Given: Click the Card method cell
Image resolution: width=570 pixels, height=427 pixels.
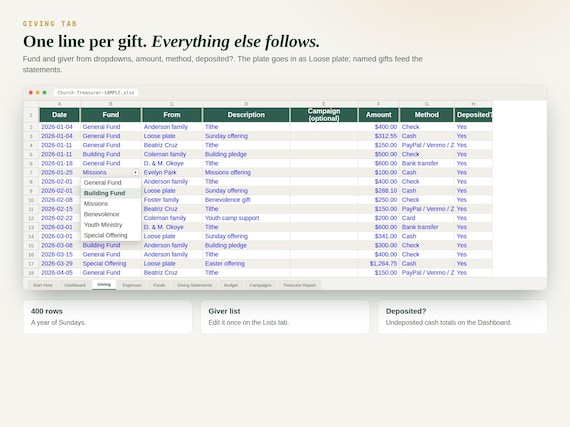Looking at the screenshot, I should tap(427, 218).
